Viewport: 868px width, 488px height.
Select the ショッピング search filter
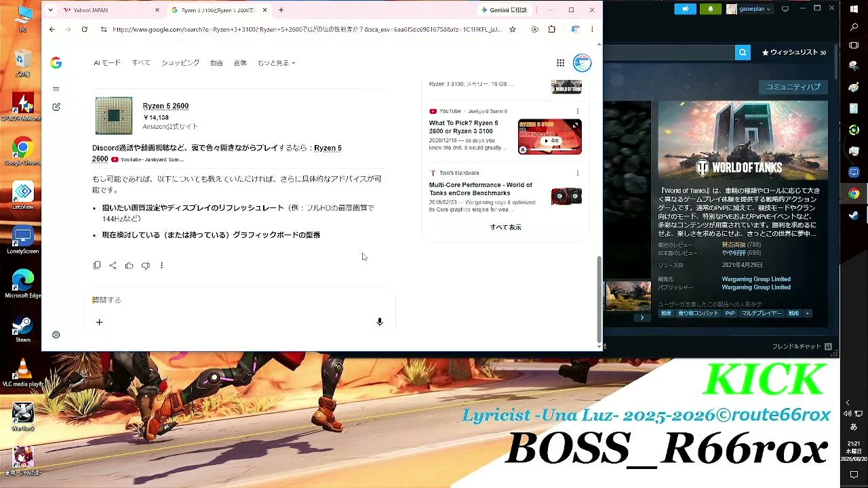click(180, 63)
